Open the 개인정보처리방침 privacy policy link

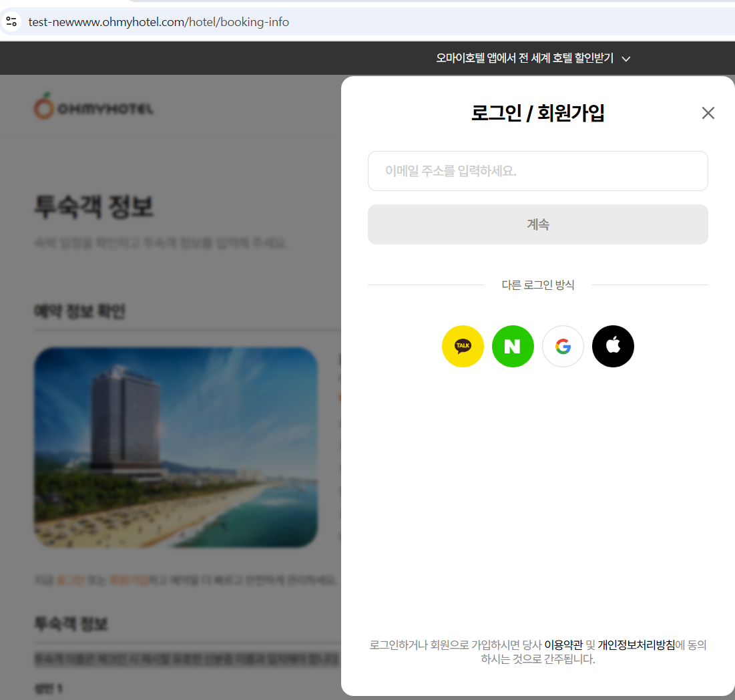(x=636, y=645)
